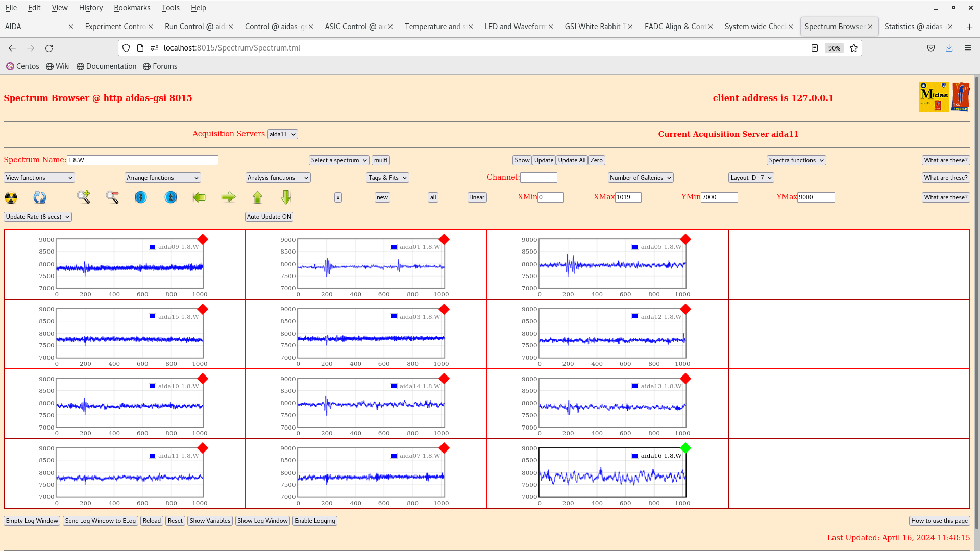The height and width of the screenshot is (551, 980).
Task: Click the blue legend swatch for aida09
Action: coord(152,247)
